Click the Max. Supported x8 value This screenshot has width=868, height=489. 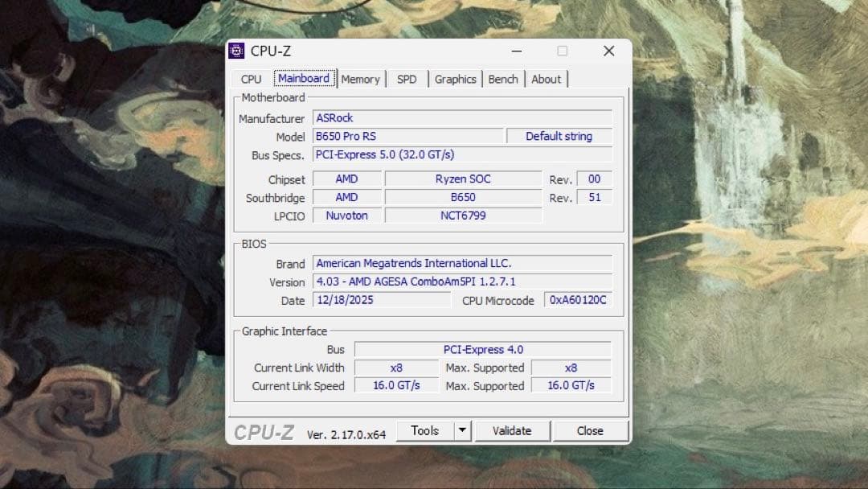coord(571,368)
